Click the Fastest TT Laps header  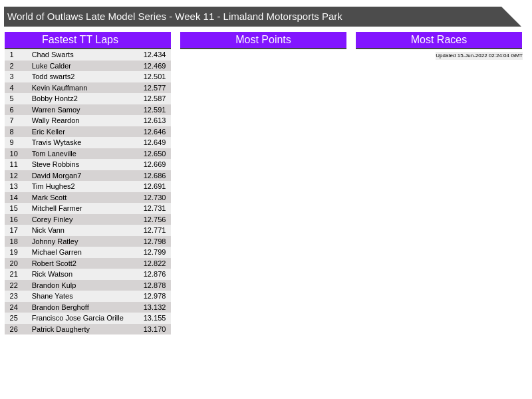pos(87,40)
